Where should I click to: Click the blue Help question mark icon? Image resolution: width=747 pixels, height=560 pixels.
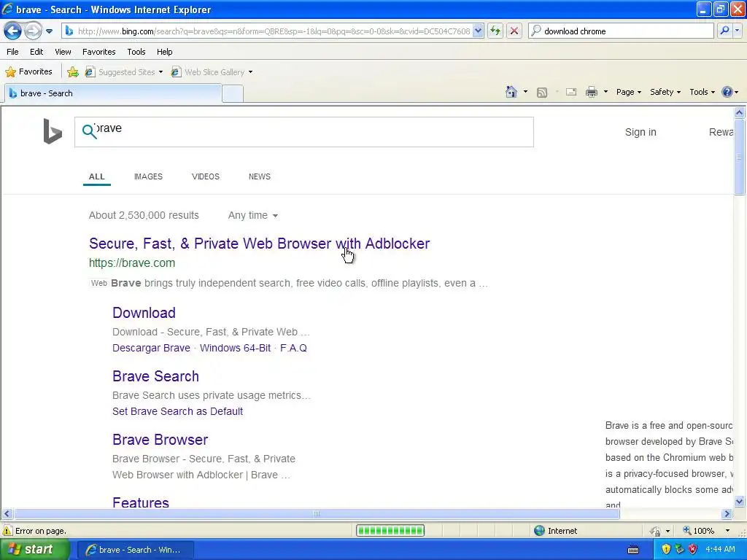(x=727, y=92)
